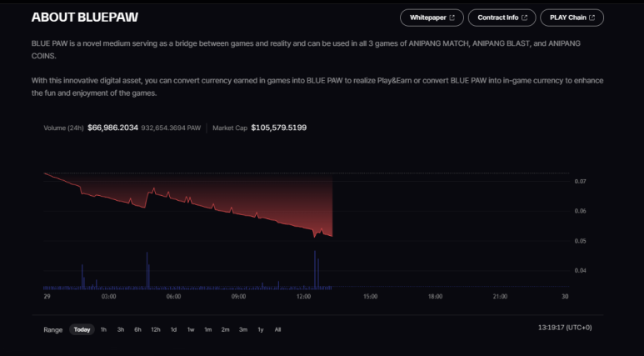Select the 6h range option
The height and width of the screenshot is (356, 644).
(x=137, y=329)
